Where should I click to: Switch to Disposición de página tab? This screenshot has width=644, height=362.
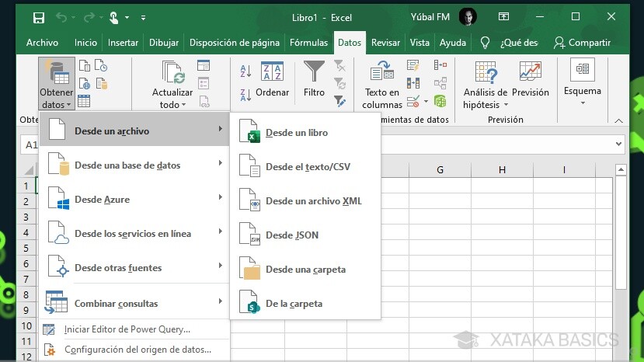click(x=235, y=43)
